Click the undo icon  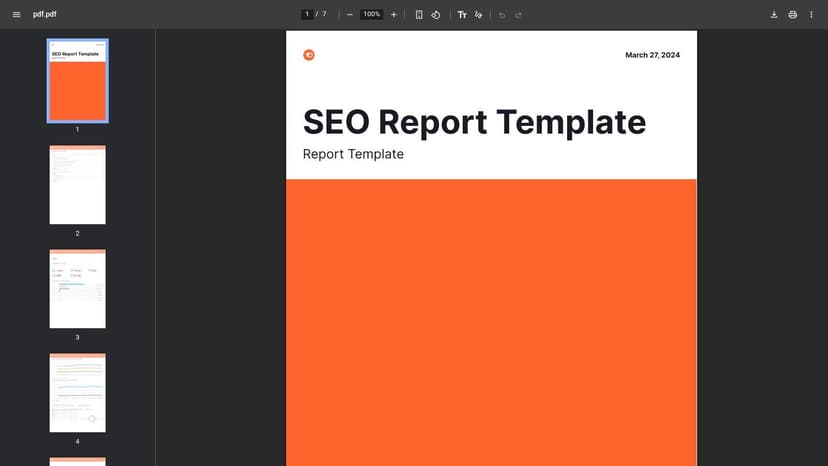click(502, 15)
